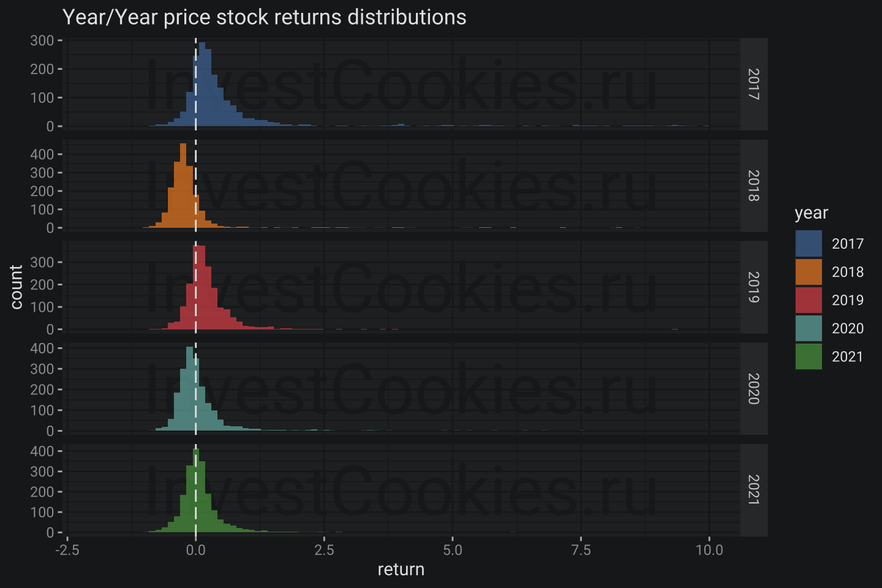The image size is (882, 588).
Task: Select the 2018 facet strip label
Action: (x=753, y=186)
